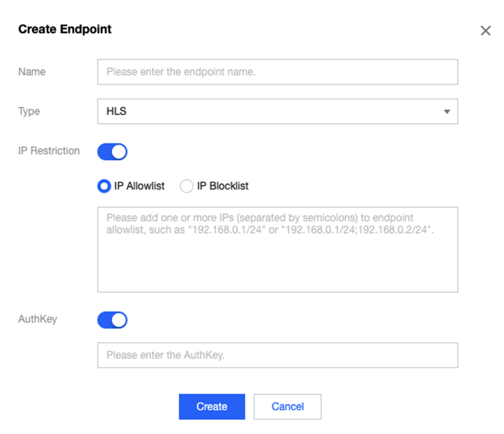Click the Type dropdown arrow icon
This screenshot has height=434, width=504.
(x=446, y=112)
